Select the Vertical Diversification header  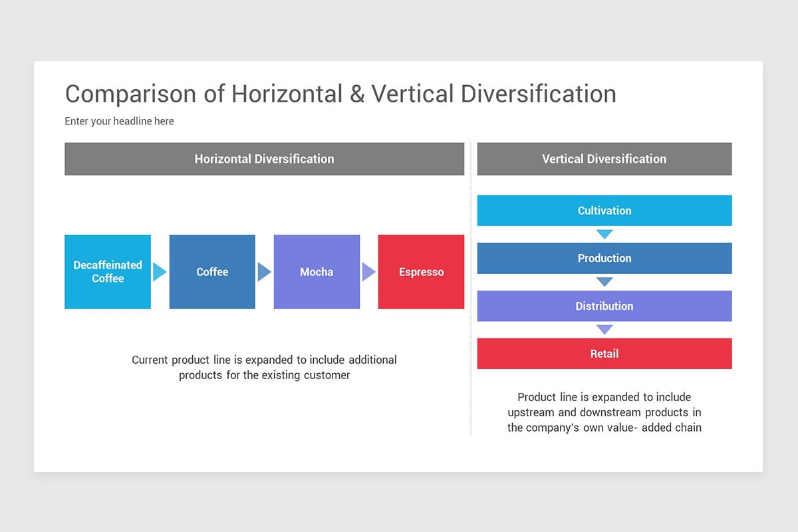(604, 159)
